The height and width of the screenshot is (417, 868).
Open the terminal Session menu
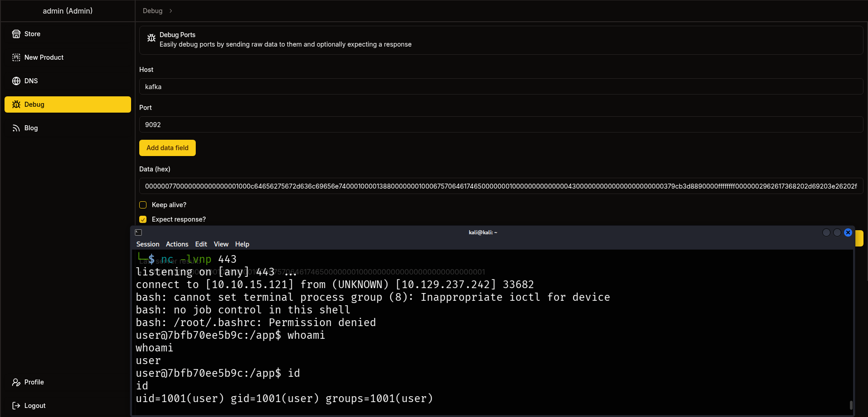(147, 244)
